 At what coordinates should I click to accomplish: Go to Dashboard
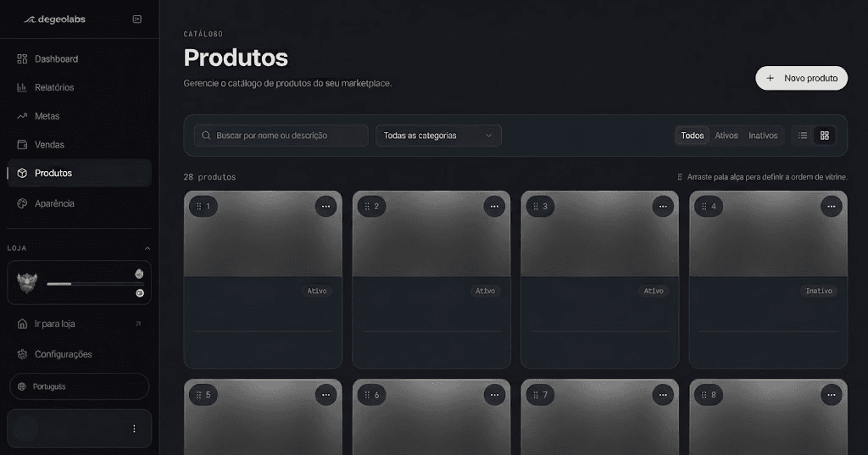[x=79, y=58]
